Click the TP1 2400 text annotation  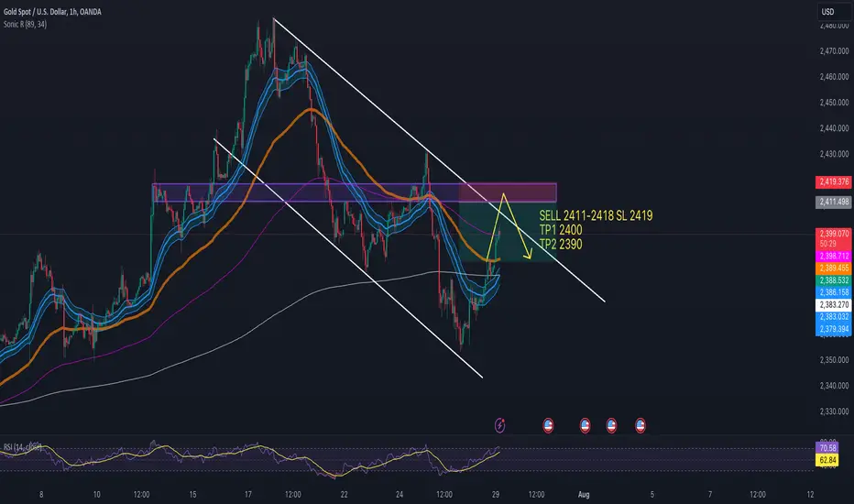561,229
